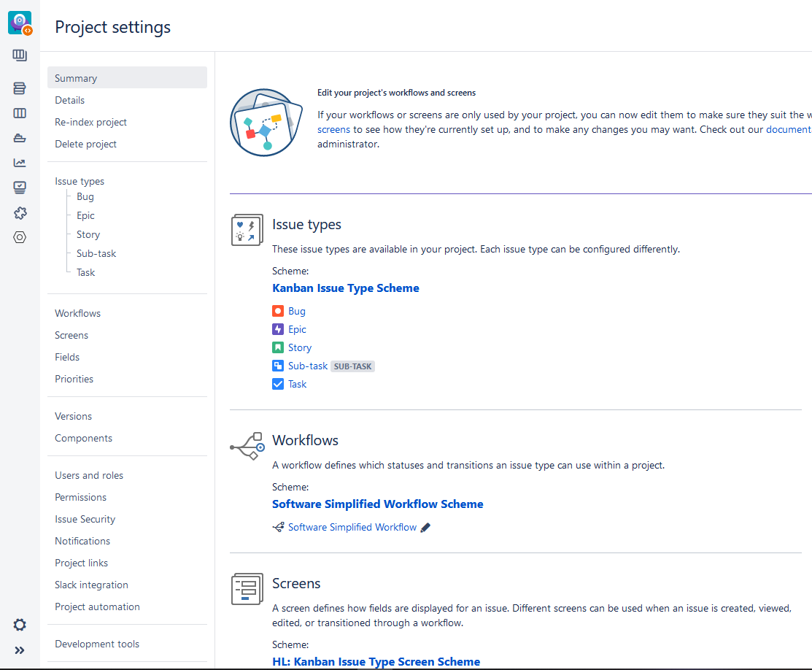Open the Kanban Issue Type Scheme link
The image size is (812, 670).
346,288
